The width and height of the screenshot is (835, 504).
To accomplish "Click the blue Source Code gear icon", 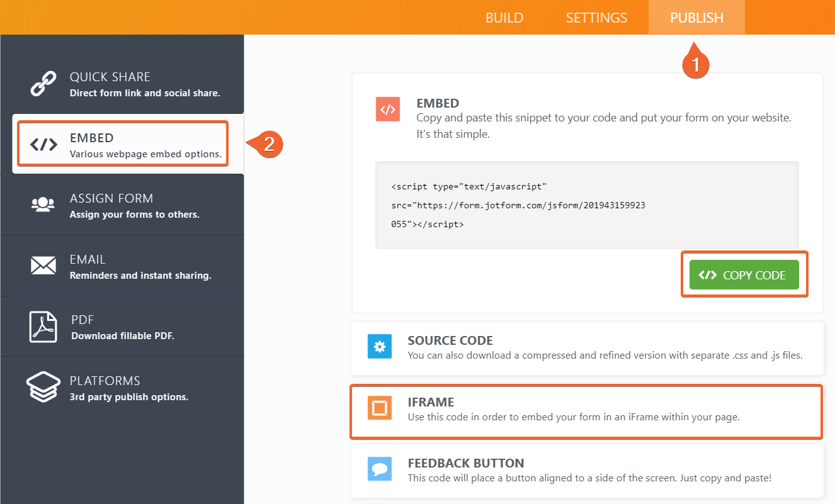I will 380,347.
